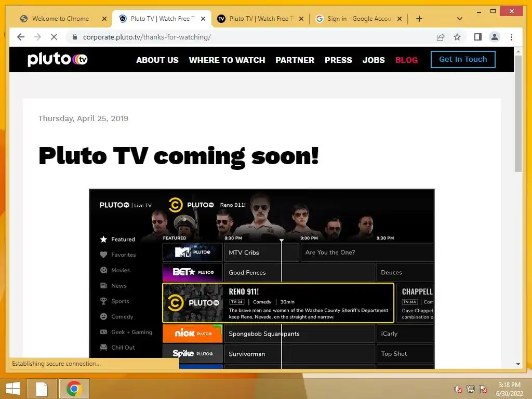Screen dimensions: 532x399
Task: Click the scrollbar up arrow
Action: click(518, 51)
